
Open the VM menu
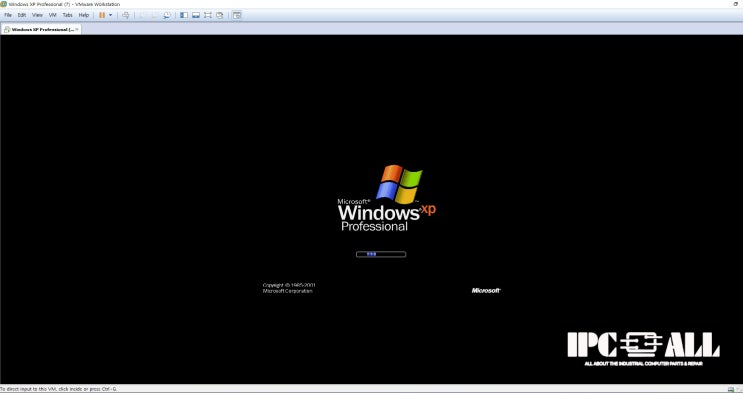point(53,15)
